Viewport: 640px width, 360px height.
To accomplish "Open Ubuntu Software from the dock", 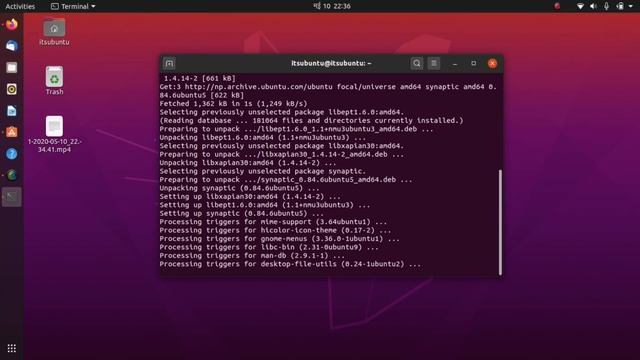I will [x=11, y=132].
